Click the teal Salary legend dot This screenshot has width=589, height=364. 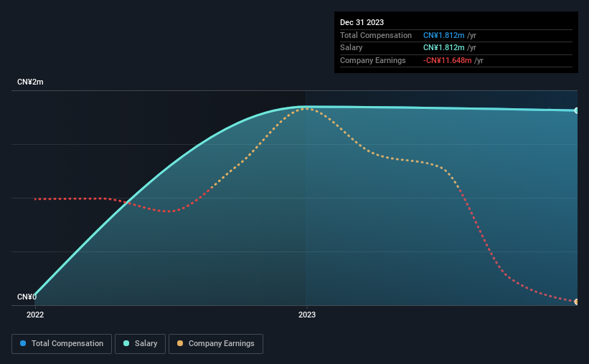[126, 343]
